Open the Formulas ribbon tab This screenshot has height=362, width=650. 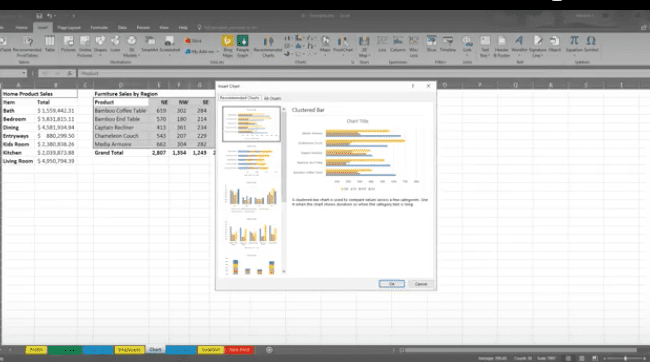99,28
